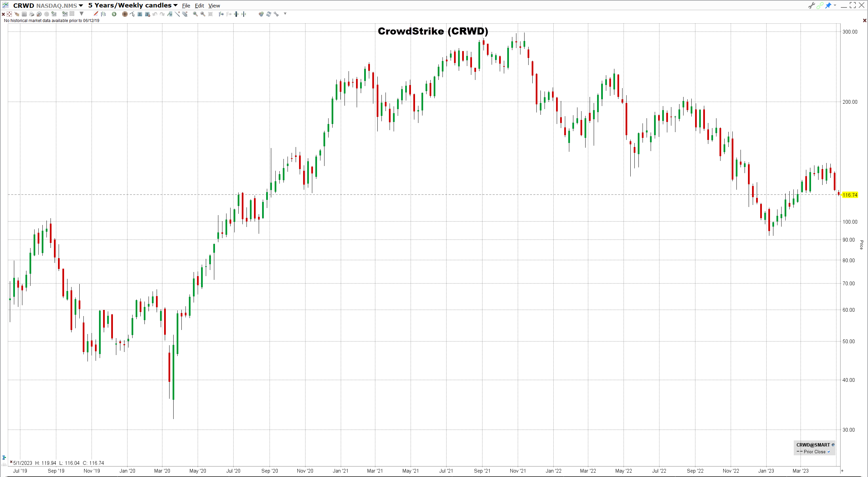Toggle the Prior Close checkmark in legend
The width and height of the screenshot is (868, 477).
pyautogui.click(x=829, y=452)
